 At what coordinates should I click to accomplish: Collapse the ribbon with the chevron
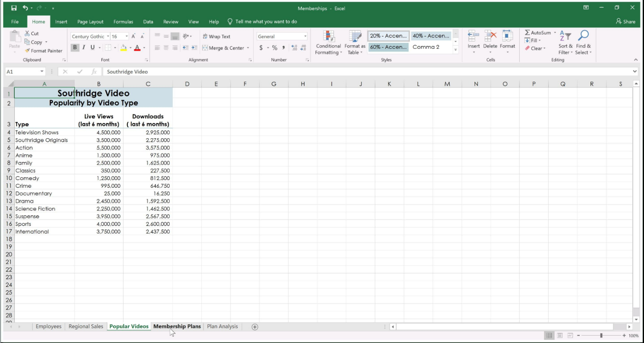[636, 60]
